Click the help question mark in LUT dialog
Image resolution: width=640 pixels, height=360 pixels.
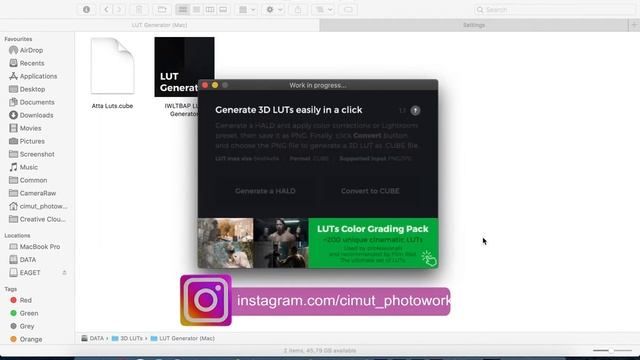tap(415, 110)
